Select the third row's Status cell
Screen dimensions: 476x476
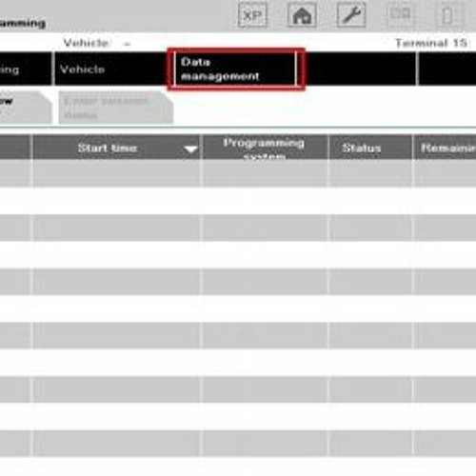tap(370, 228)
